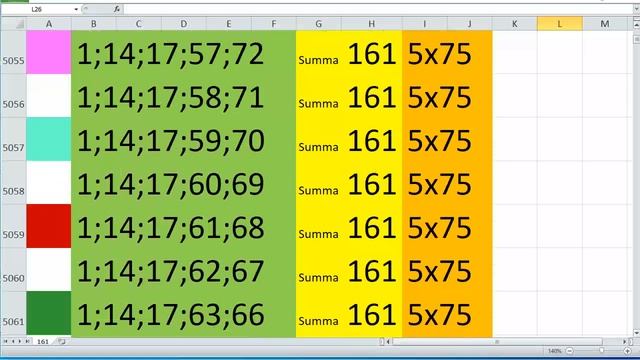The image size is (640, 360).
Task: Click the zoom in plus button
Action: (x=627, y=351)
